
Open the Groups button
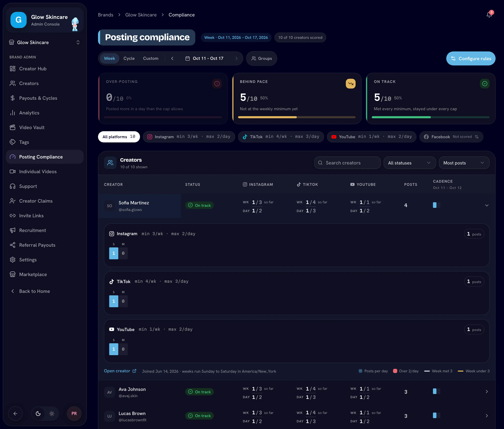pos(261,58)
